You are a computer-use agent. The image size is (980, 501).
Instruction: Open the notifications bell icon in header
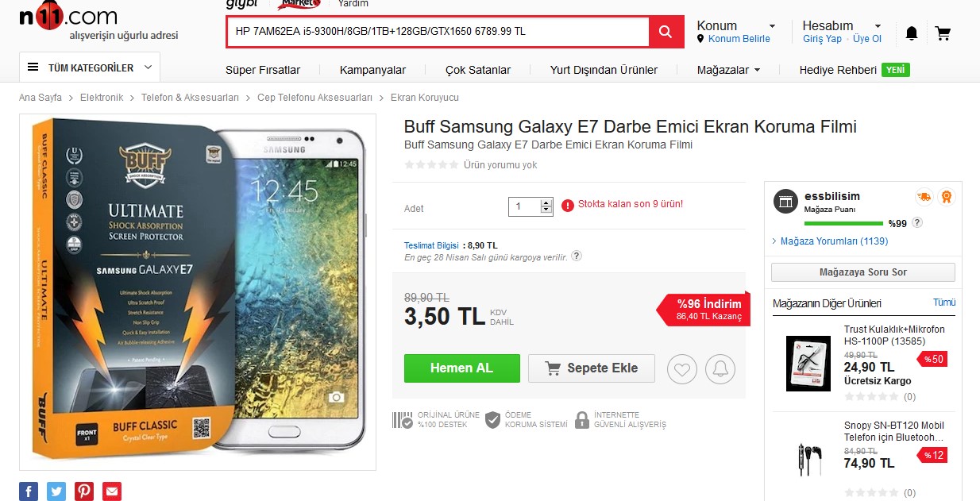click(x=911, y=33)
